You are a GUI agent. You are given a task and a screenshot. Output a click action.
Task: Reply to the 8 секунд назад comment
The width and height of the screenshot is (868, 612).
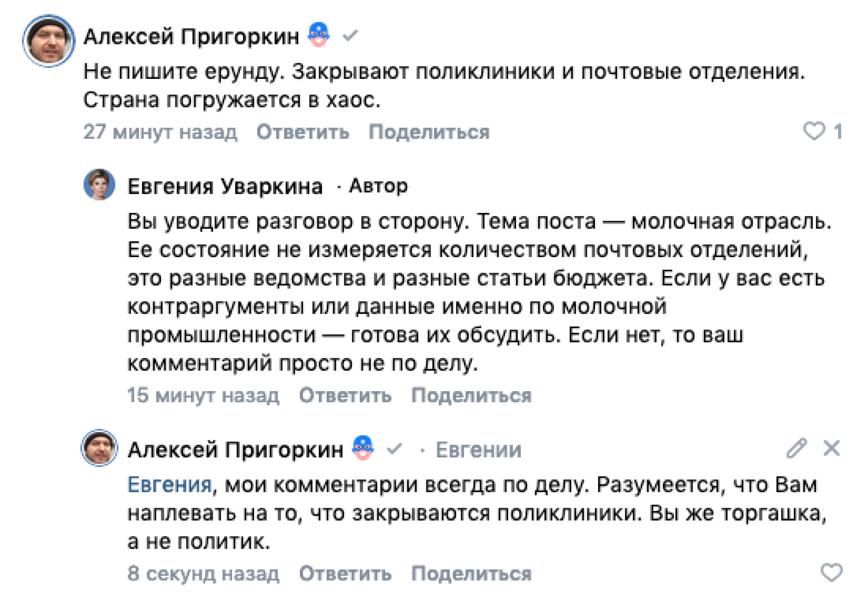[x=345, y=573]
